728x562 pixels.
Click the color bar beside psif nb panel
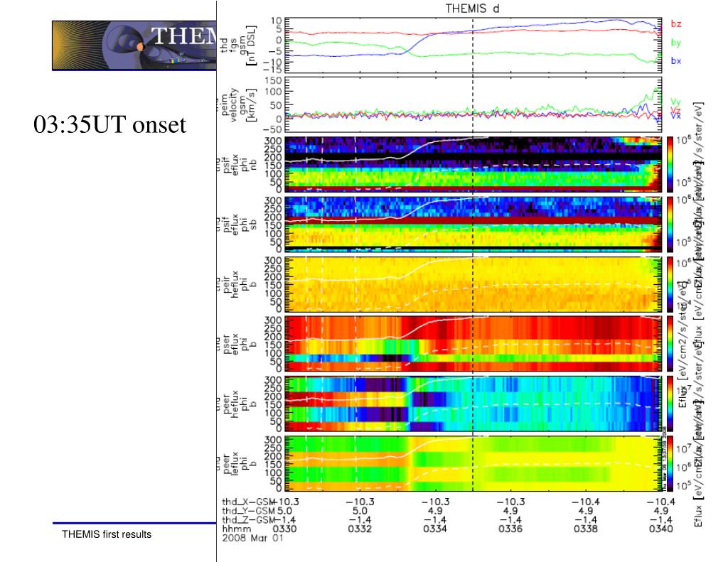pos(670,164)
